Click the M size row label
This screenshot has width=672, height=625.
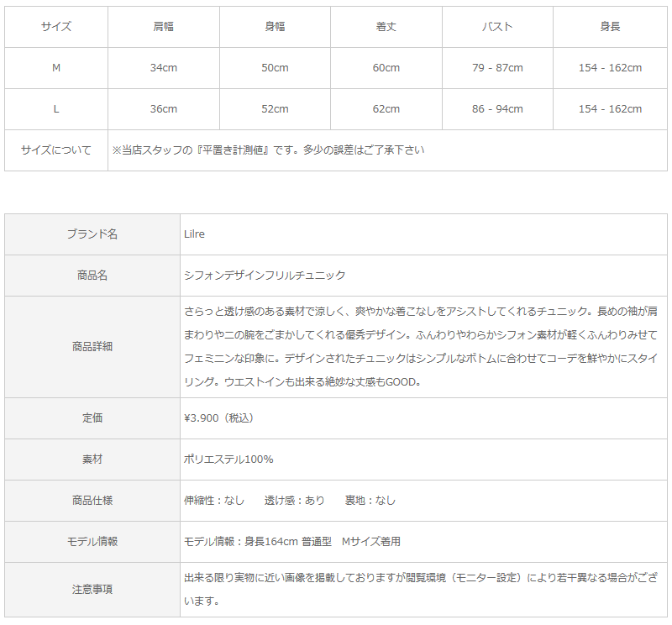point(56,68)
